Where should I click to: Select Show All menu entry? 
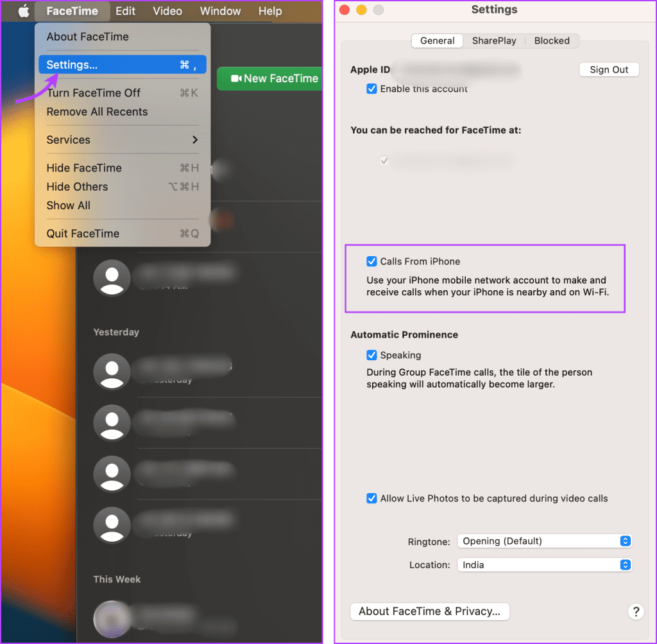pos(123,205)
